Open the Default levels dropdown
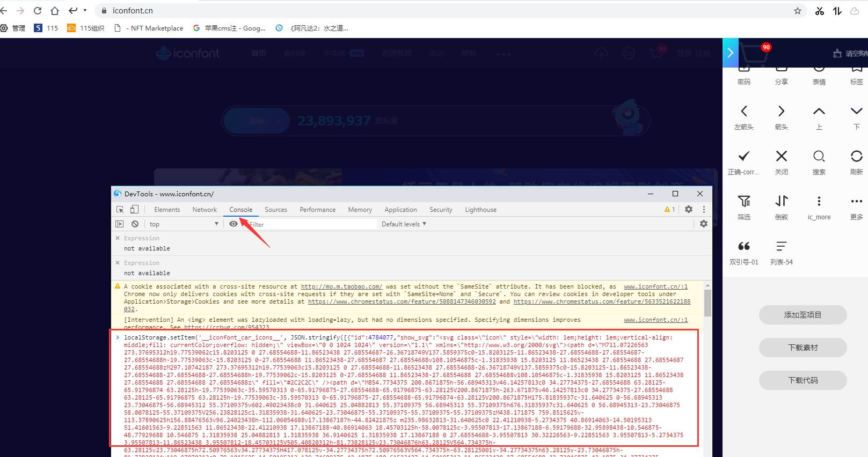 [x=404, y=224]
